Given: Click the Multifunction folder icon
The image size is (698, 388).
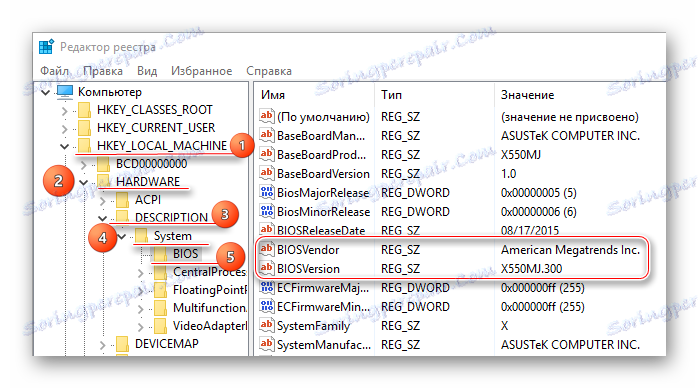Looking at the screenshot, I should pyautogui.click(x=161, y=308).
